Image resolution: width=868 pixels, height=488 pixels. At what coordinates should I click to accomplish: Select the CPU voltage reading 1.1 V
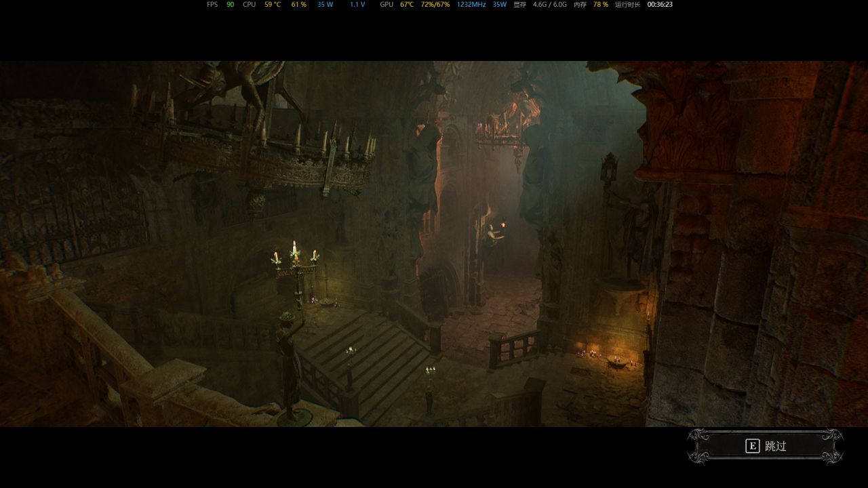(357, 5)
